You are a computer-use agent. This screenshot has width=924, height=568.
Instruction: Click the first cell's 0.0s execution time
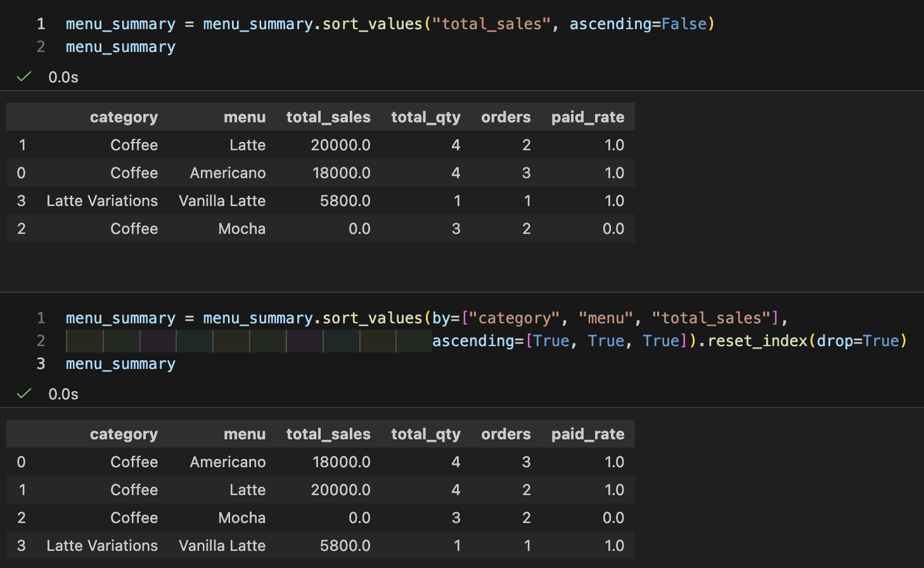(x=63, y=77)
